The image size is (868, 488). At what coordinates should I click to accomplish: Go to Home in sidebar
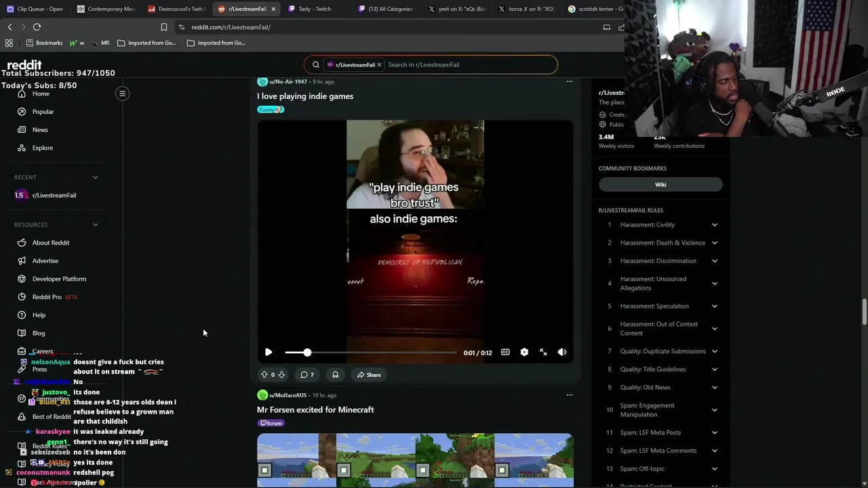[41, 94]
